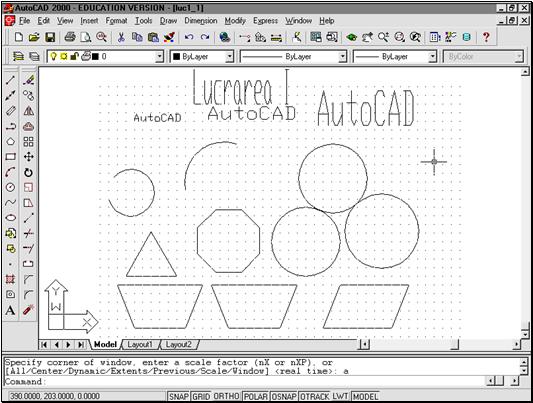Screen dimensions: 533x403
Task: Click first-tab navigation arrow button
Action: [44, 345]
